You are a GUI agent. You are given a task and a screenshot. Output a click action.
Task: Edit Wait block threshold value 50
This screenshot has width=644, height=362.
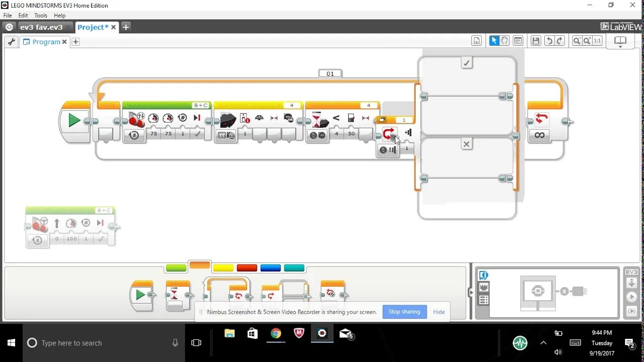[351, 134]
